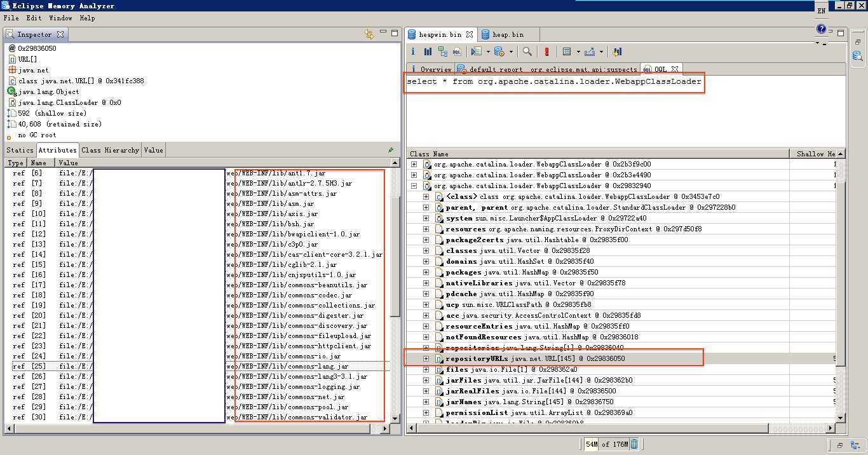The height and width of the screenshot is (455, 868).
Task: Click Attributes table vertical scrollbar down arrow
Action: click(x=395, y=418)
